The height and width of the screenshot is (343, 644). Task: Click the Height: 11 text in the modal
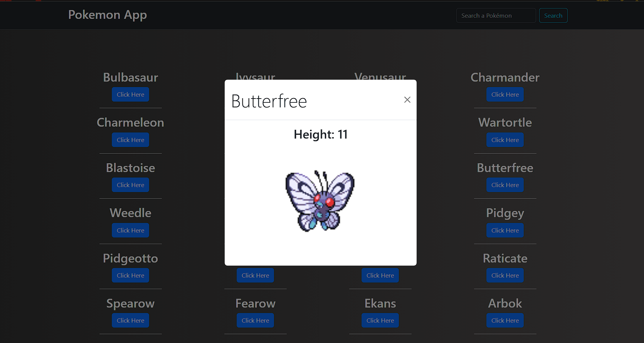[321, 134]
